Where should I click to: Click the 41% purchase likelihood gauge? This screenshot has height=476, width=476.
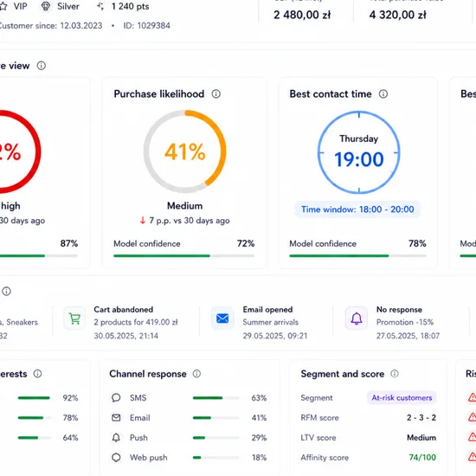coord(185,151)
